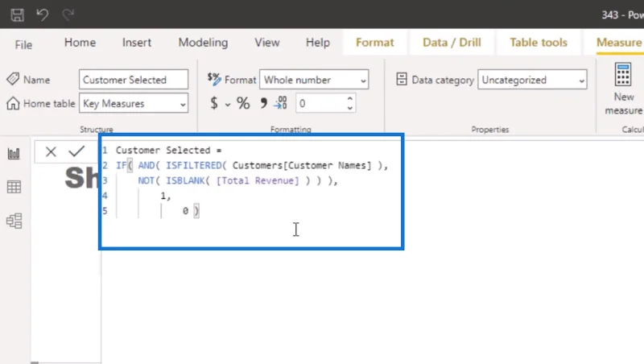Increase decimal places with up arrow

click(x=349, y=98)
